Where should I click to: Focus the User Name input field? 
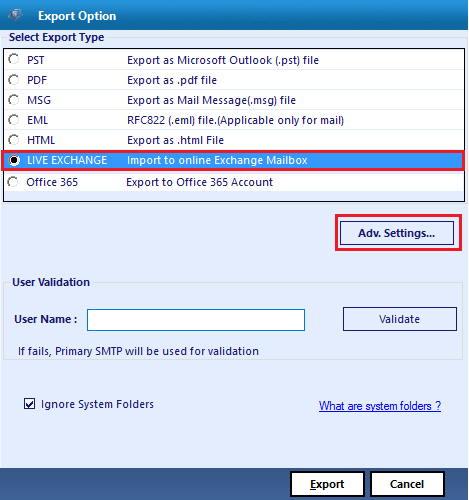196,320
